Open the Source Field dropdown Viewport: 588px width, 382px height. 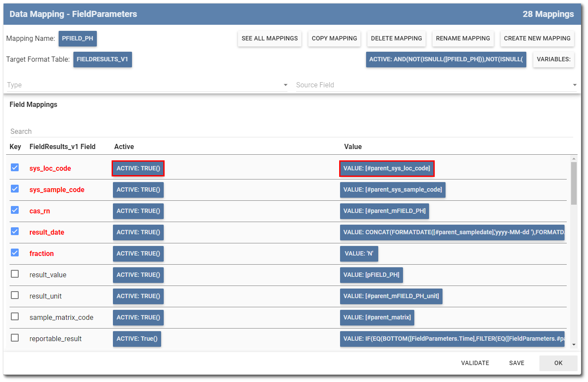click(434, 85)
